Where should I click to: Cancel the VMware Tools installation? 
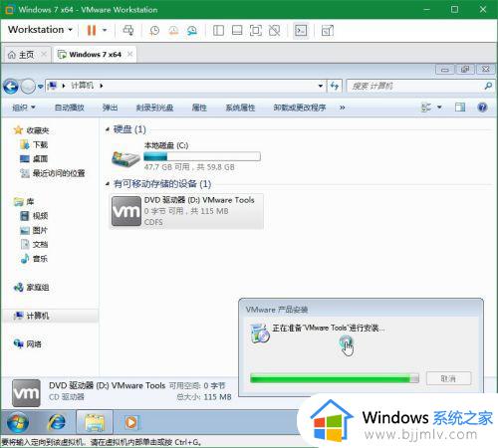[x=448, y=378]
